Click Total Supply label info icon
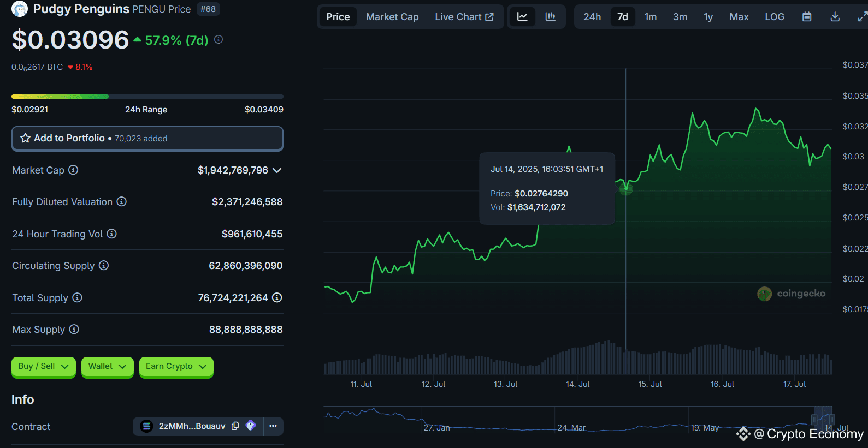 tap(78, 297)
